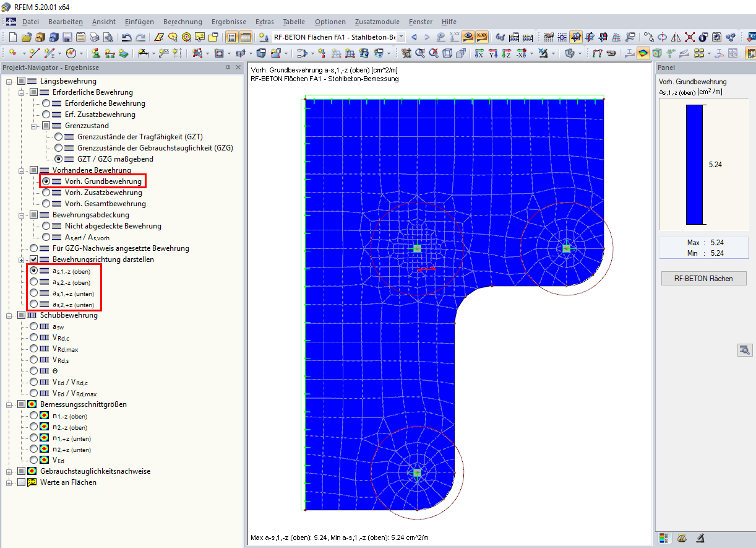Set view in Y direction
Screen dimensions: 756x548
[493, 53]
